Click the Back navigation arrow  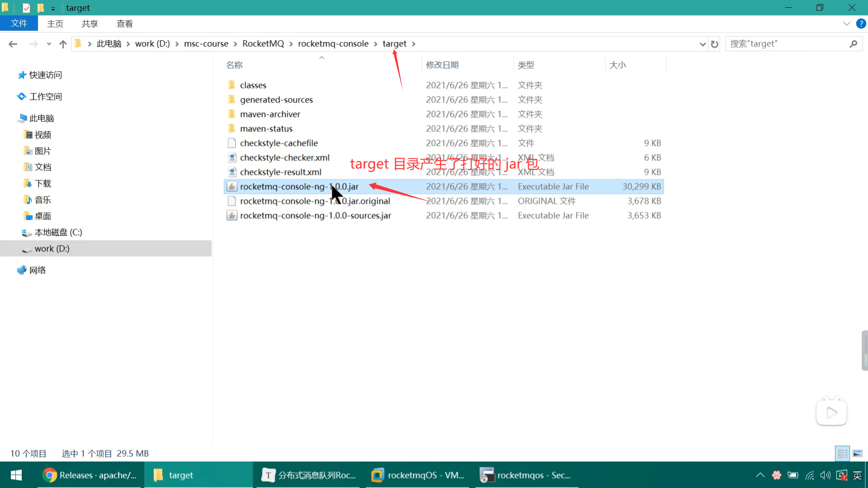(x=13, y=44)
